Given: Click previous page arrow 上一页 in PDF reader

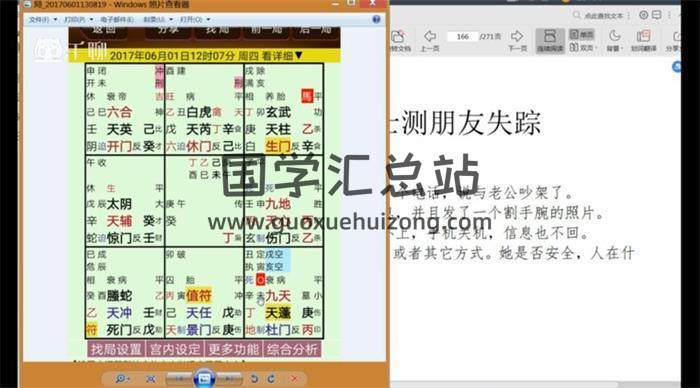Looking at the screenshot, I should (430, 40).
